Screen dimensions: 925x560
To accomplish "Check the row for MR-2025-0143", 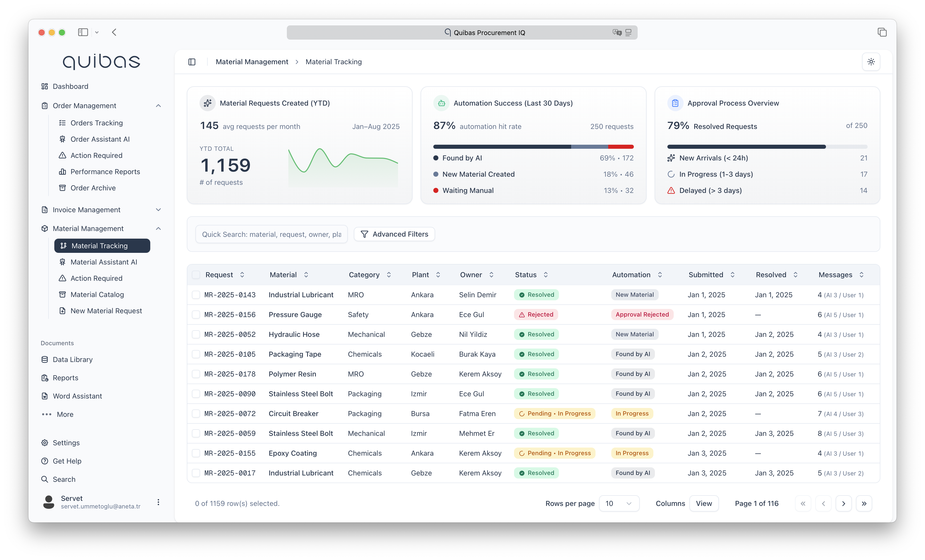I will point(196,295).
